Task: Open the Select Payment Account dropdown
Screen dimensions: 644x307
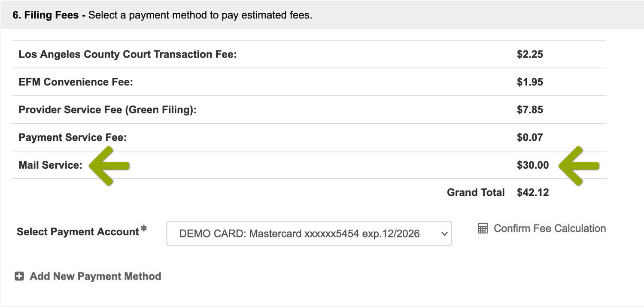Action: (309, 234)
